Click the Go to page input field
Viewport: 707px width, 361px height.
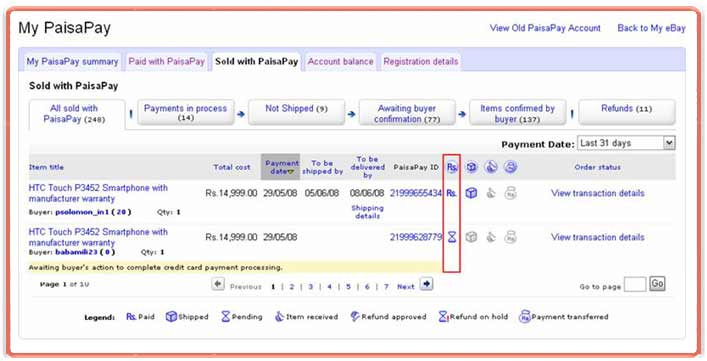(x=635, y=284)
